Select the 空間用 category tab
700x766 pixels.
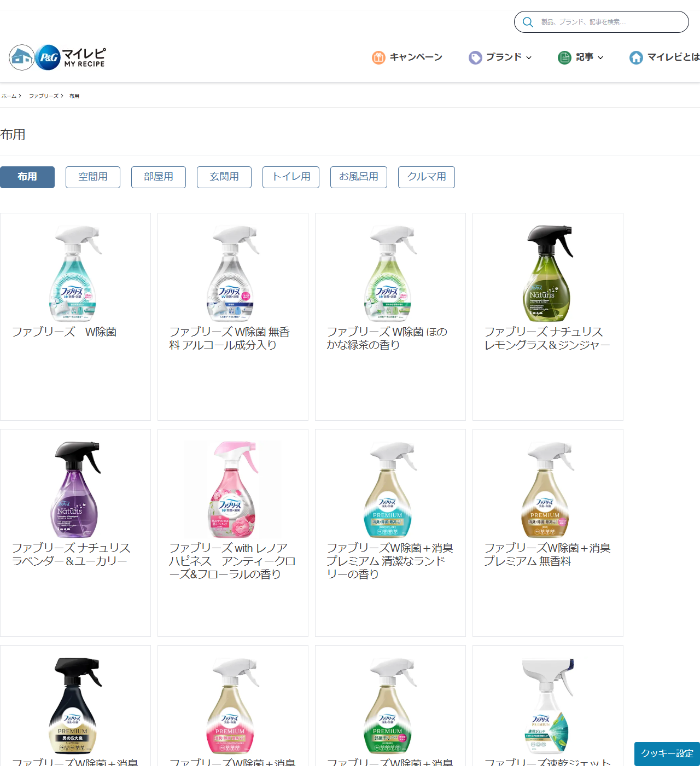(93, 177)
